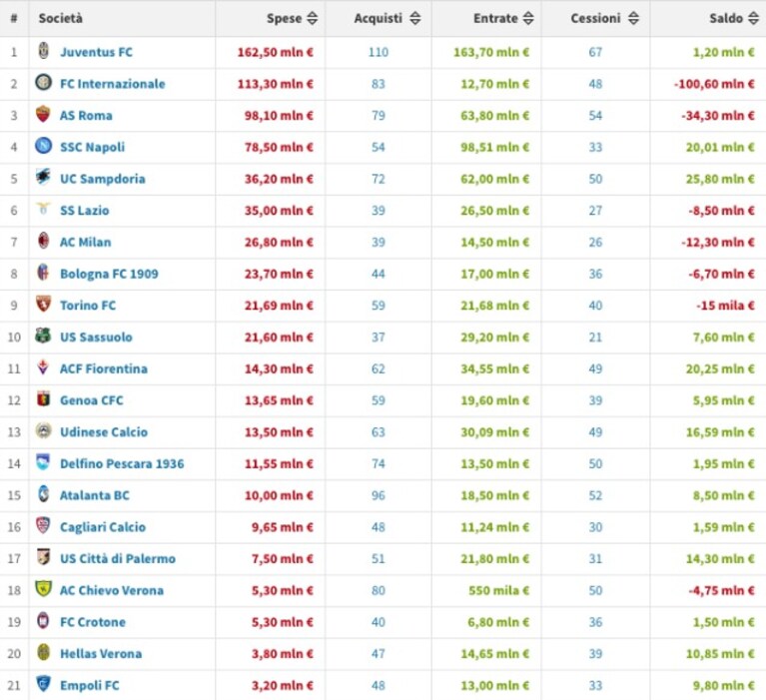Open the Hellas Verona link
Viewport: 766px width, 700px height.
pos(101,654)
